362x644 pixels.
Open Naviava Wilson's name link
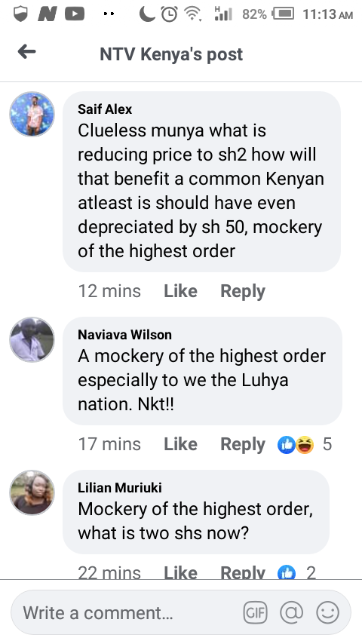point(124,335)
